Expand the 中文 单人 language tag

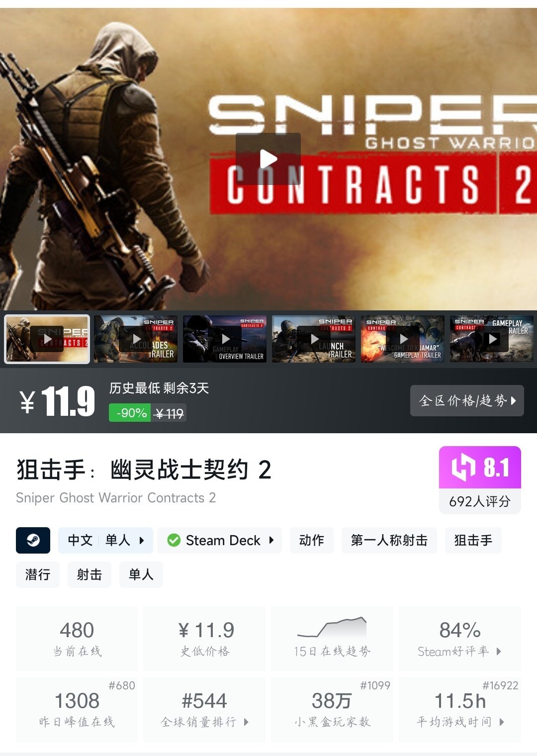click(105, 540)
